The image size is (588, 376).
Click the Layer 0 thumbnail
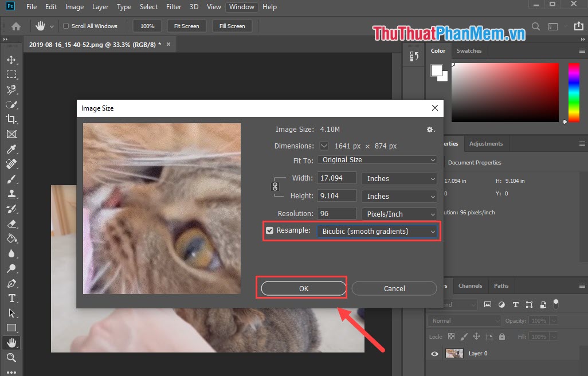coord(454,354)
